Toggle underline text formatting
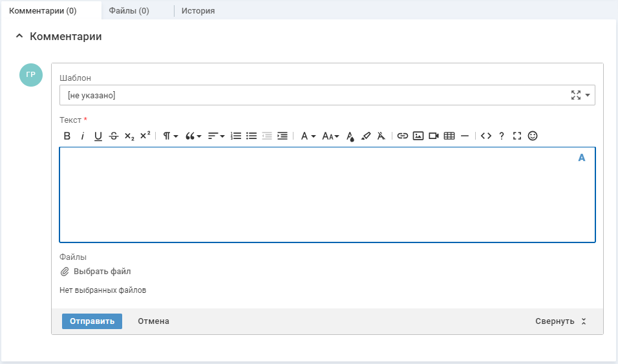618x364 pixels. 98,136
